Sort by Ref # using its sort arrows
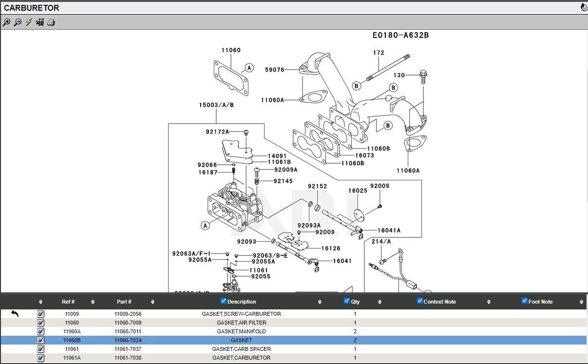This screenshot has width=588, height=364. [x=93, y=302]
